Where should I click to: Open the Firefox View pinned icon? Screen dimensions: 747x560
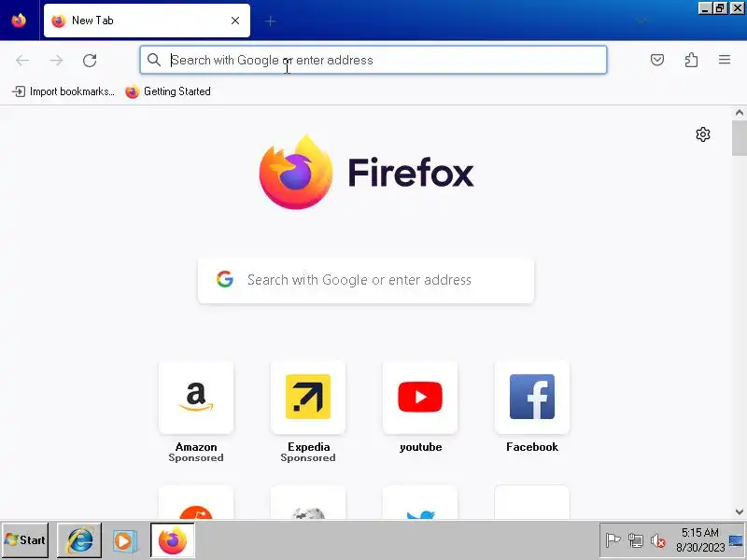pyautogui.click(x=19, y=21)
